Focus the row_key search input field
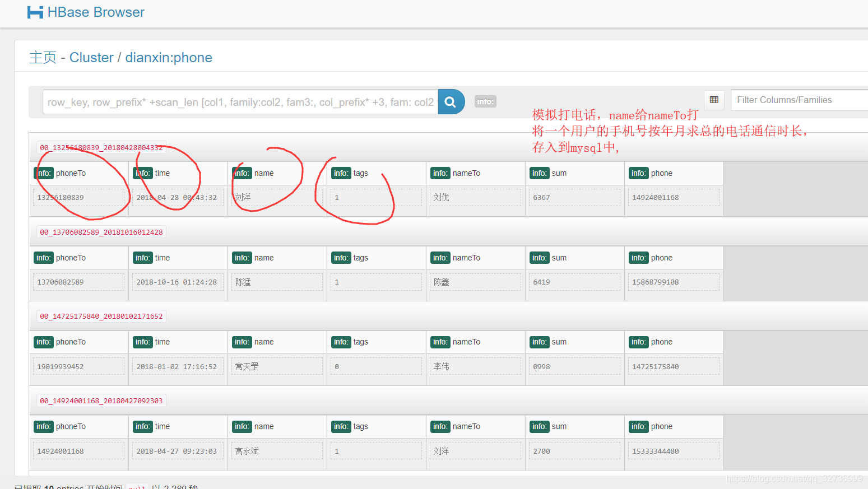This screenshot has height=489, width=868. click(x=240, y=102)
